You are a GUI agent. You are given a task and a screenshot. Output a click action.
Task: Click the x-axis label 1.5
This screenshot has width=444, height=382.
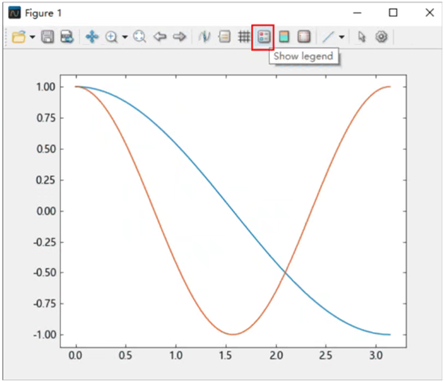pyautogui.click(x=226, y=356)
